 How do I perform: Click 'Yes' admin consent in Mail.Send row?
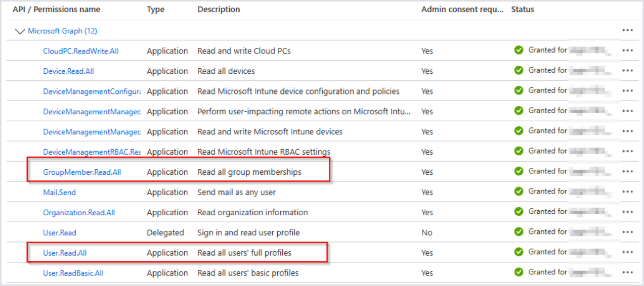pyautogui.click(x=427, y=193)
